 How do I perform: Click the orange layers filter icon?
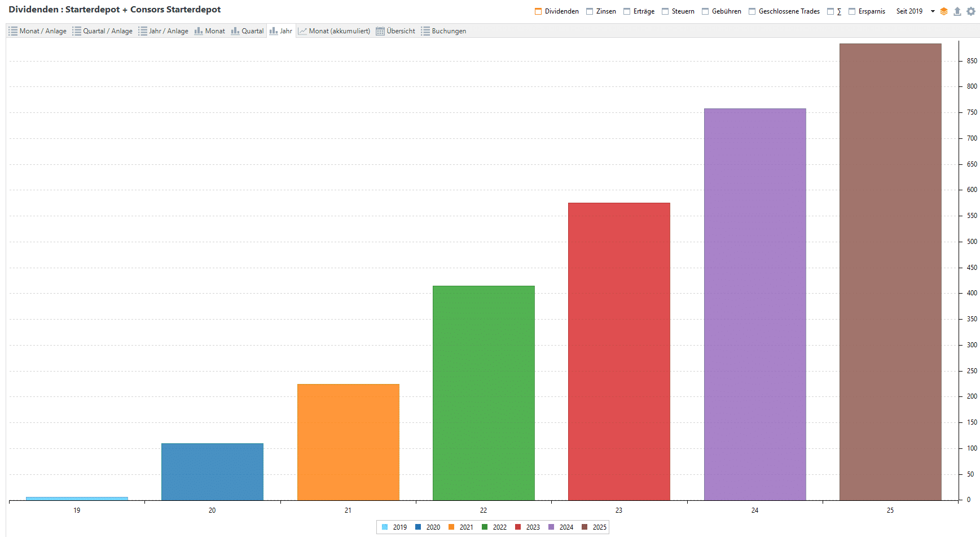(x=944, y=11)
